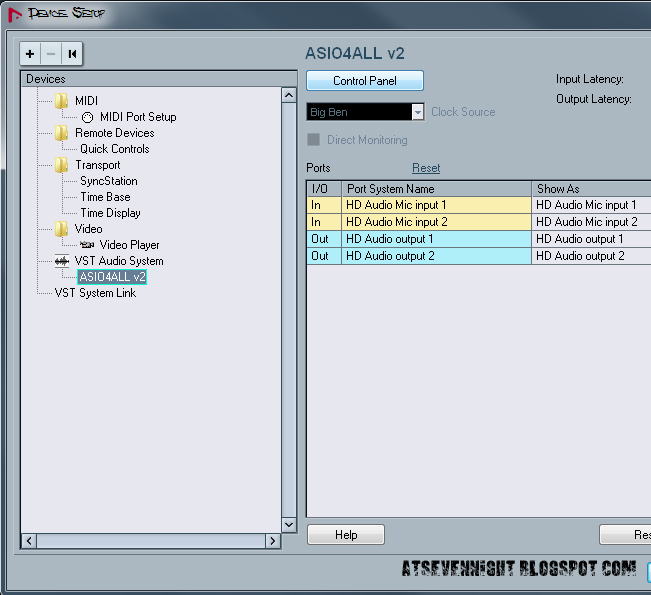Viewport: 651px width, 595px height.
Task: Click the MIDI Port Setup connector icon
Action: pyautogui.click(x=87, y=118)
